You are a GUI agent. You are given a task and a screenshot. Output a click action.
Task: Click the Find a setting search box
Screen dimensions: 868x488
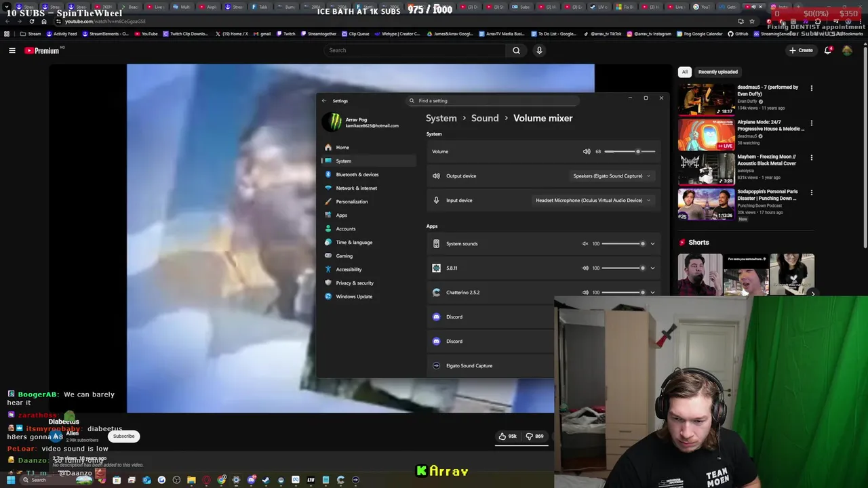[x=493, y=101]
